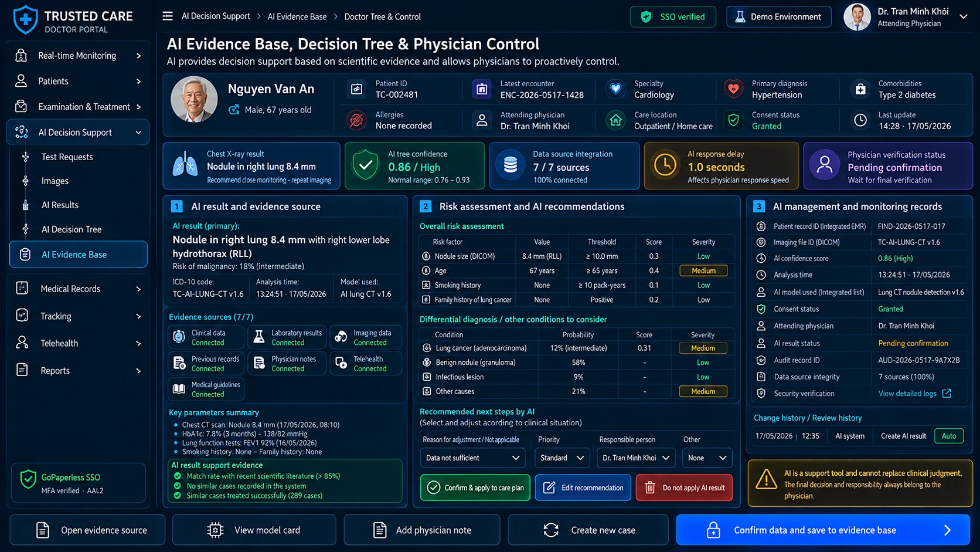Expand the user profile chevron

pyautogui.click(x=964, y=17)
